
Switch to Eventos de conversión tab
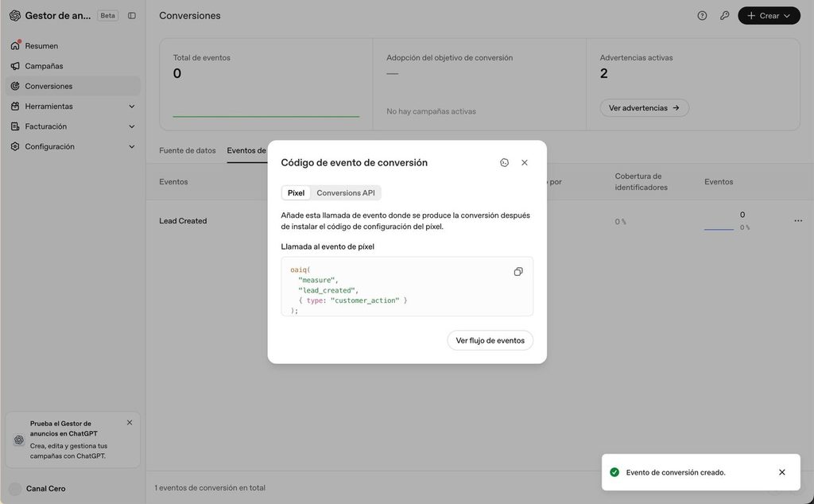(247, 150)
